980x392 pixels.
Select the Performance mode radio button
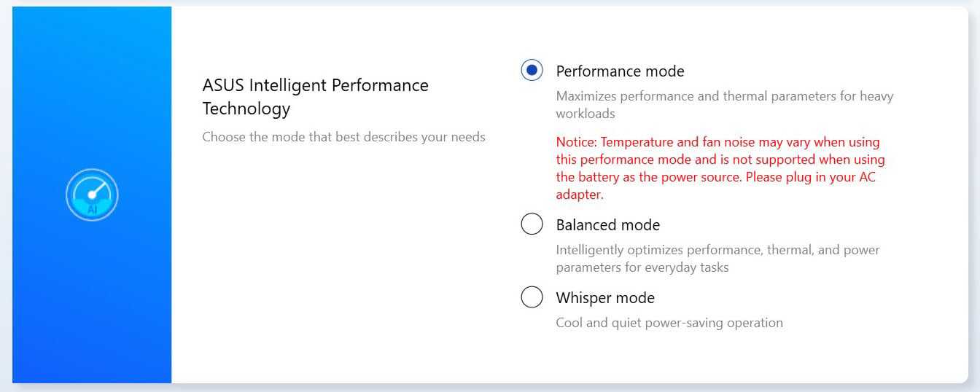click(532, 71)
